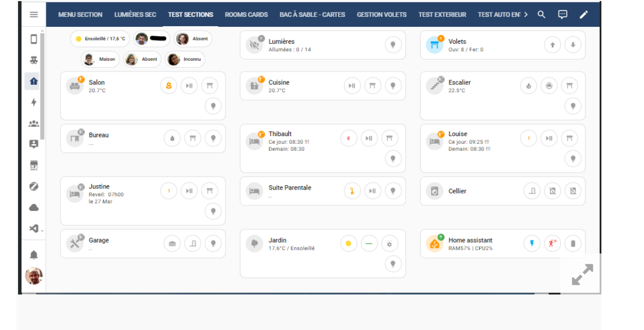The image size is (644, 330).
Task: Show more tabs with the chevron arrow
Action: (x=525, y=14)
